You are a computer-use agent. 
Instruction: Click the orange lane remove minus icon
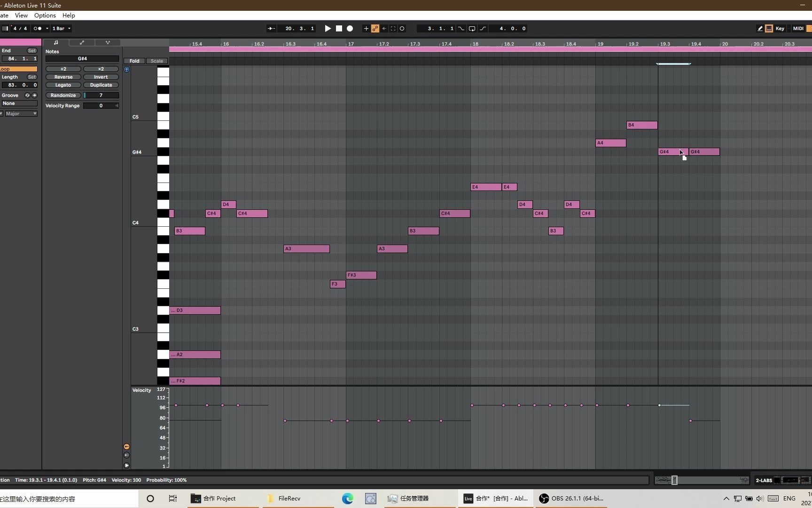click(x=126, y=447)
